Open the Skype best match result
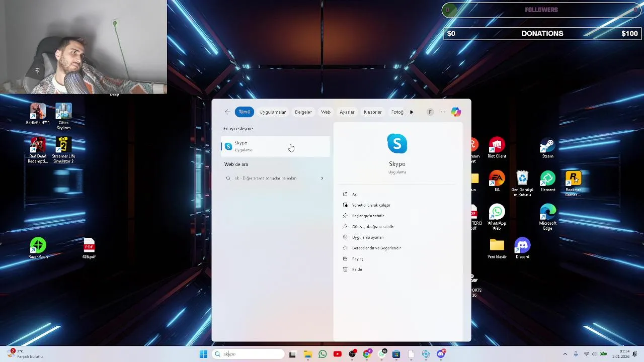Viewport: 644px width, 362px height. coord(275,146)
